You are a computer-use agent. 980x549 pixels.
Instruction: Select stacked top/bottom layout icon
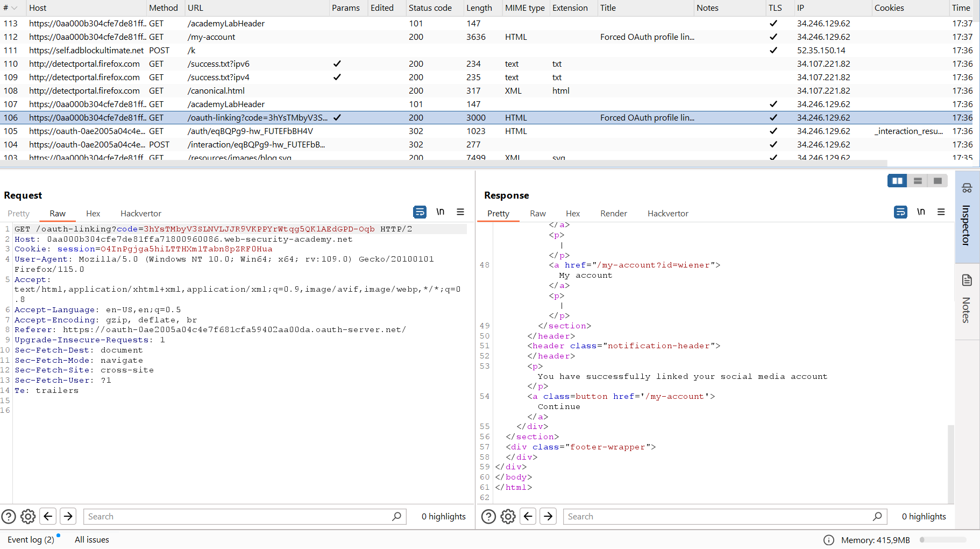click(918, 181)
